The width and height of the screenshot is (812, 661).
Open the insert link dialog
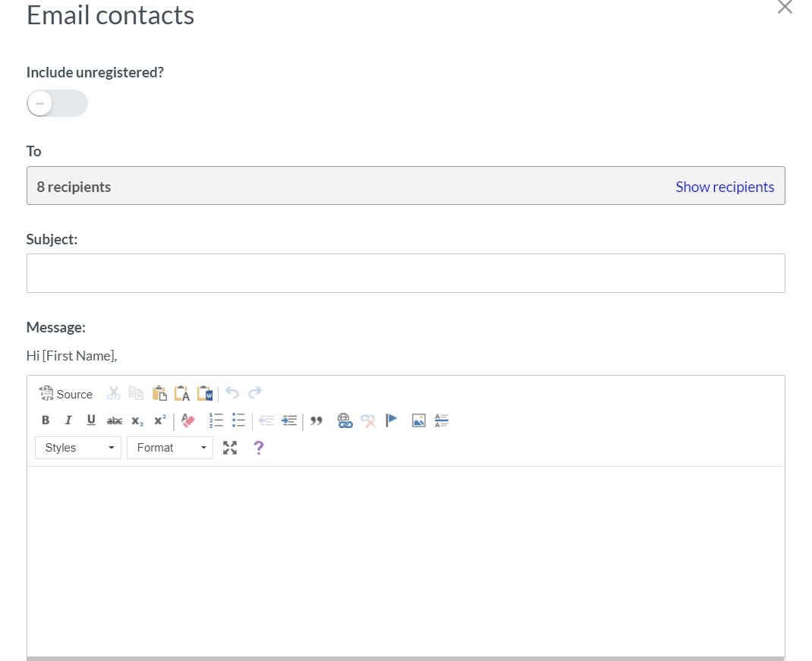point(345,420)
